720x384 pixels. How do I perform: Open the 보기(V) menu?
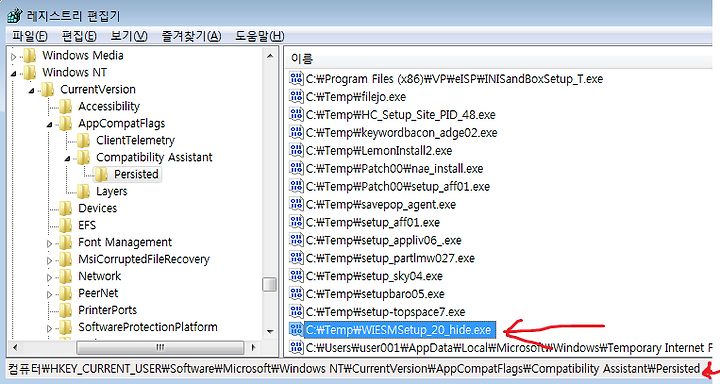pos(129,36)
